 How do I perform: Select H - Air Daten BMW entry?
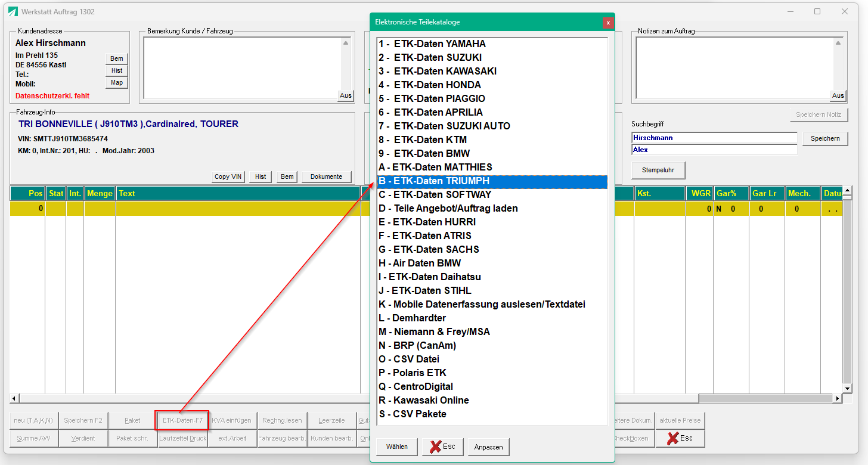pyautogui.click(x=492, y=263)
